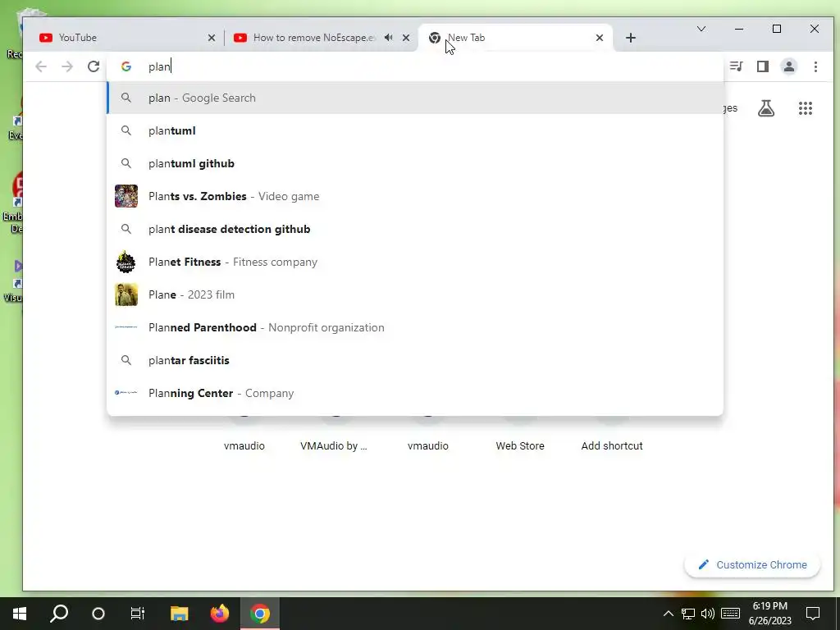Viewport: 840px width, 630px height.
Task: Open the VMAudio by ... shortcut
Action: [334, 445]
